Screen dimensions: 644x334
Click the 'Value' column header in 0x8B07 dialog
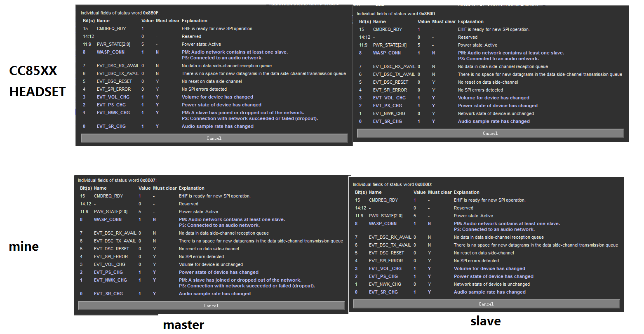(x=145, y=188)
